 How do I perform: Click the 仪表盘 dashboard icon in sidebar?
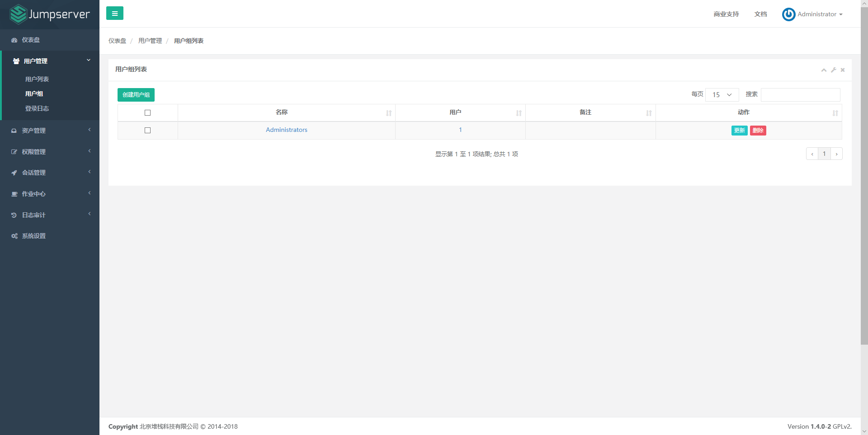[x=14, y=40]
